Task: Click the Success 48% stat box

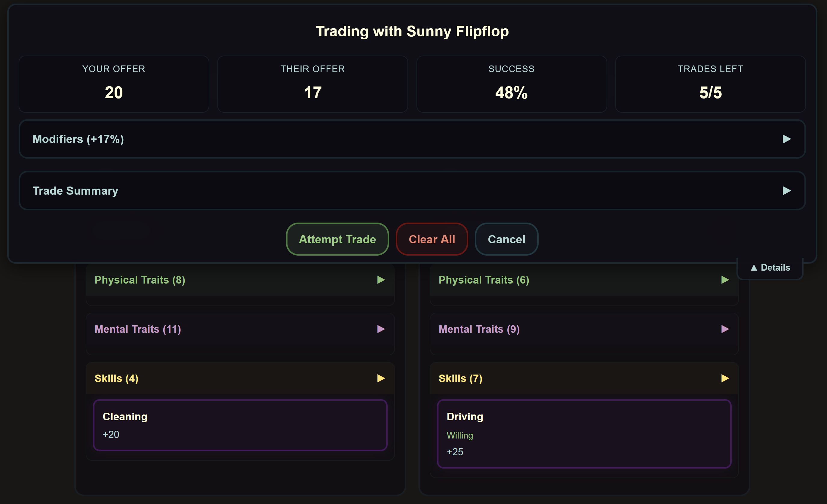Action: pyautogui.click(x=511, y=84)
